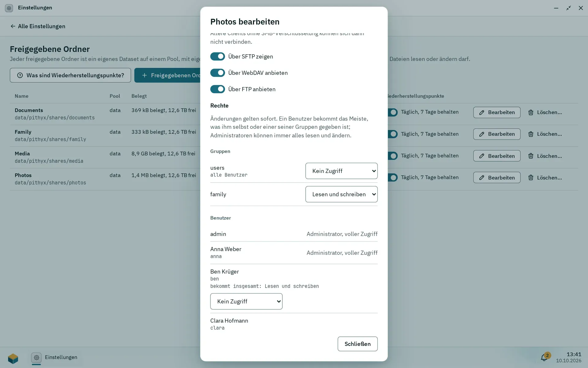The image size is (588, 368).
Task: Toggle restore points switch for Family
Action: point(393,134)
